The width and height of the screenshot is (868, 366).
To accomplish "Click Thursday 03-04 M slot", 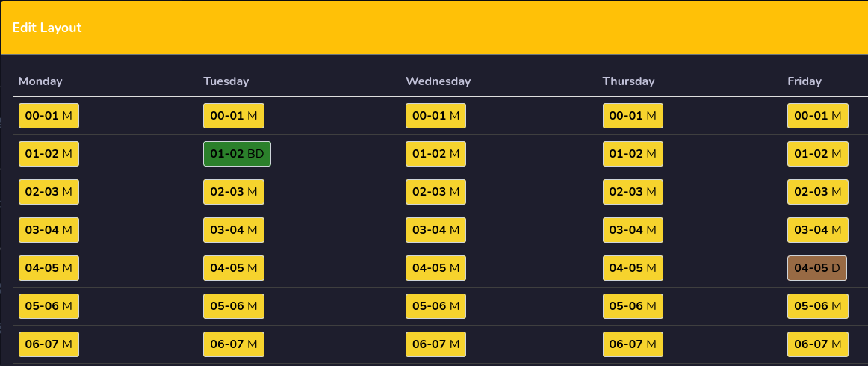I will (633, 230).
